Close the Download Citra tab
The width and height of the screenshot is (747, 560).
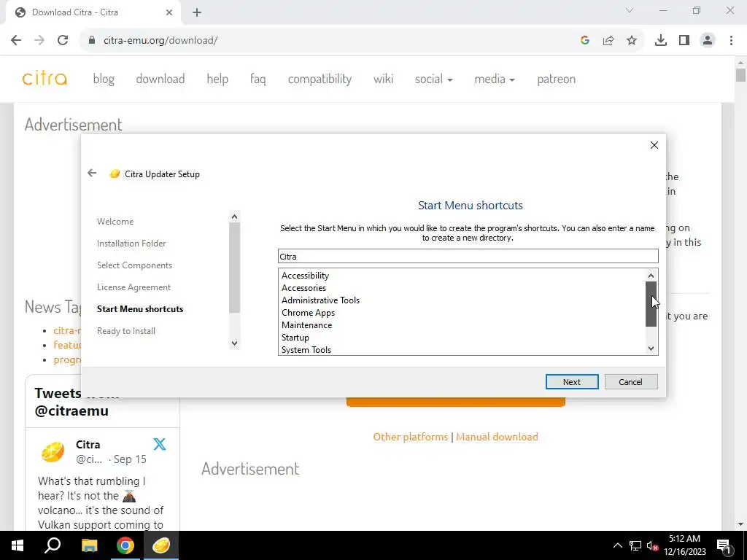[x=169, y=13]
